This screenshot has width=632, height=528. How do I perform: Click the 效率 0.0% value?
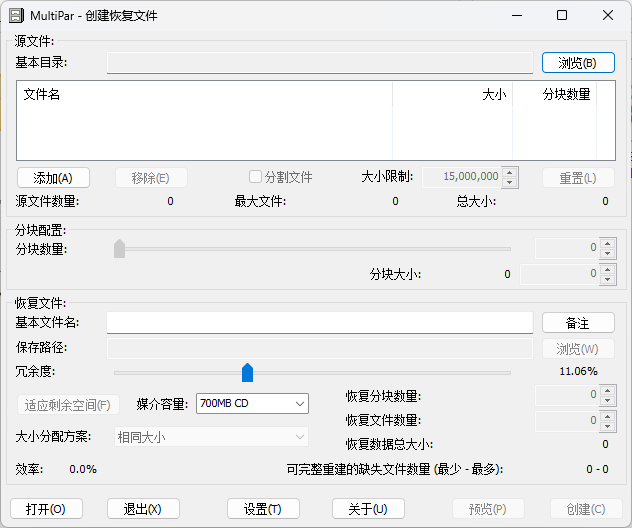(83, 469)
